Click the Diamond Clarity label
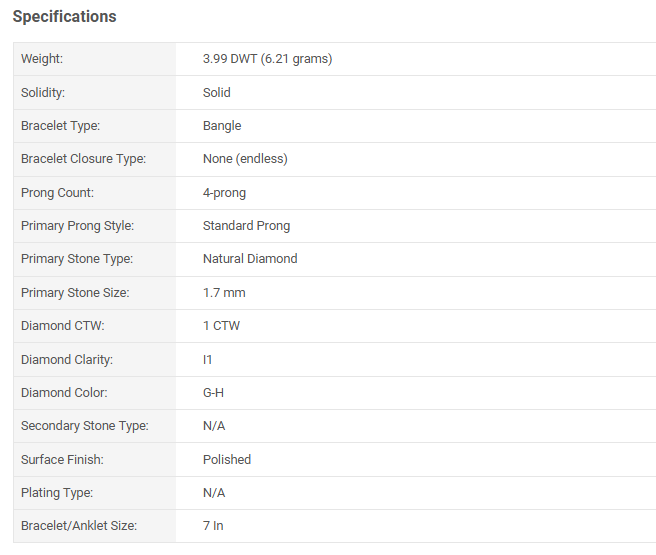This screenshot has height=555, width=656. tap(67, 360)
